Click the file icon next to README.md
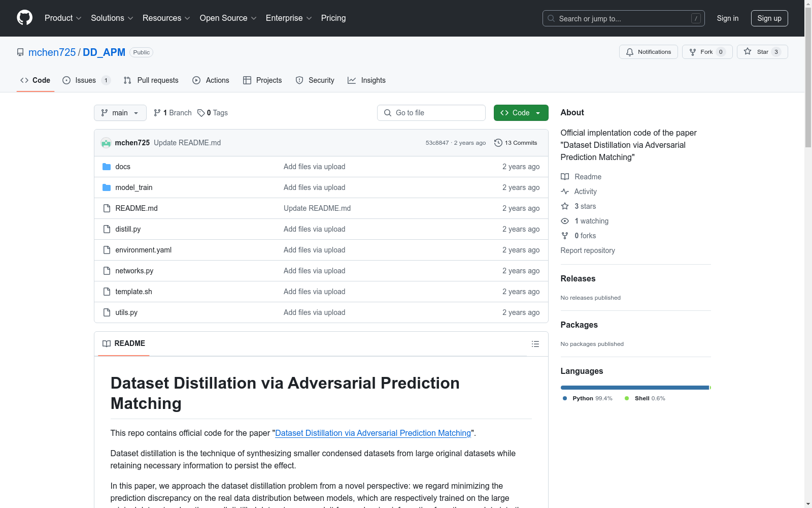Image resolution: width=812 pixels, height=508 pixels. coord(107,208)
